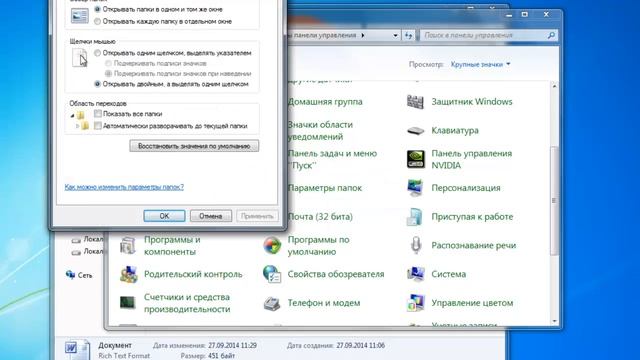Select 'Открывать двойным, а выделять одним щелчком'
The width and height of the screenshot is (640, 360).
pos(98,84)
